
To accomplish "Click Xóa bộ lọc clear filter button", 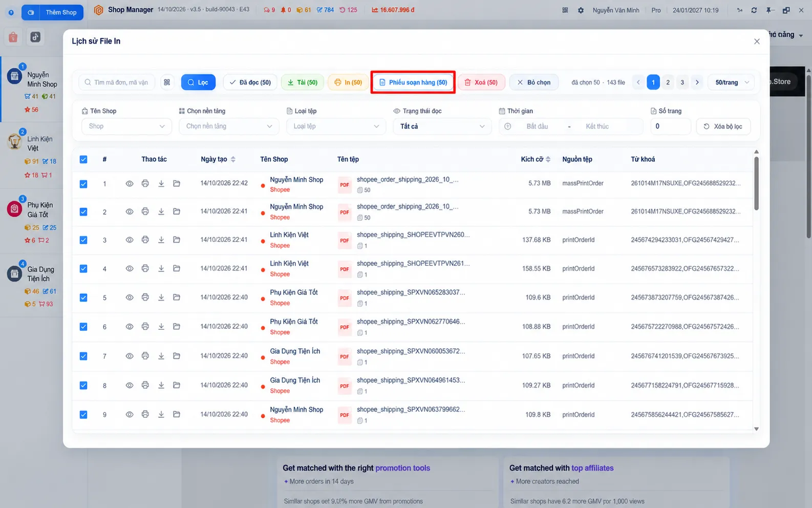I will tap(723, 126).
